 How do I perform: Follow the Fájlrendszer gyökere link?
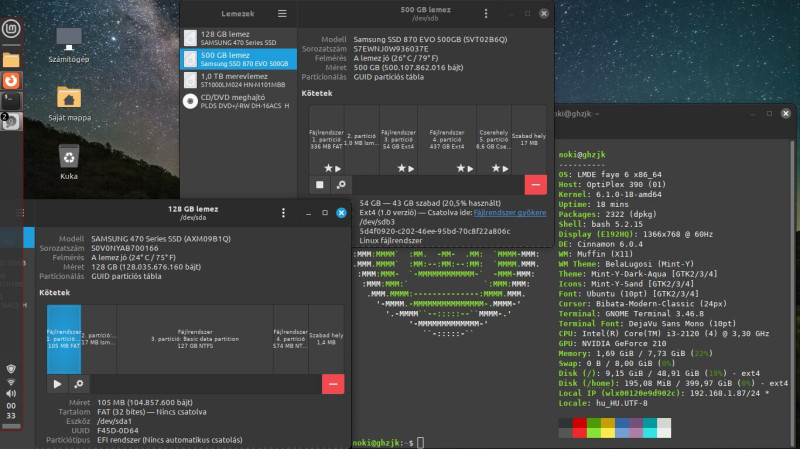[510, 213]
